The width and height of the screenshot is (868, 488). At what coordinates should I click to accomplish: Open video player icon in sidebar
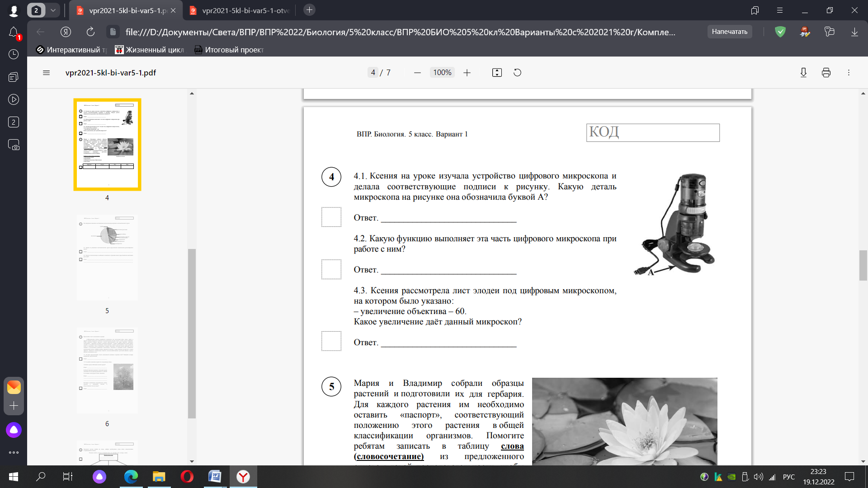14,99
